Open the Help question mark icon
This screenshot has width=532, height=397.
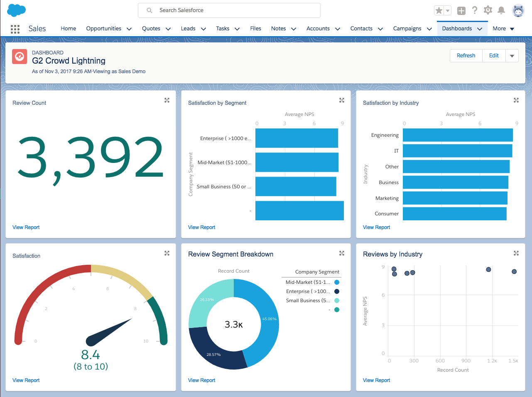point(474,10)
